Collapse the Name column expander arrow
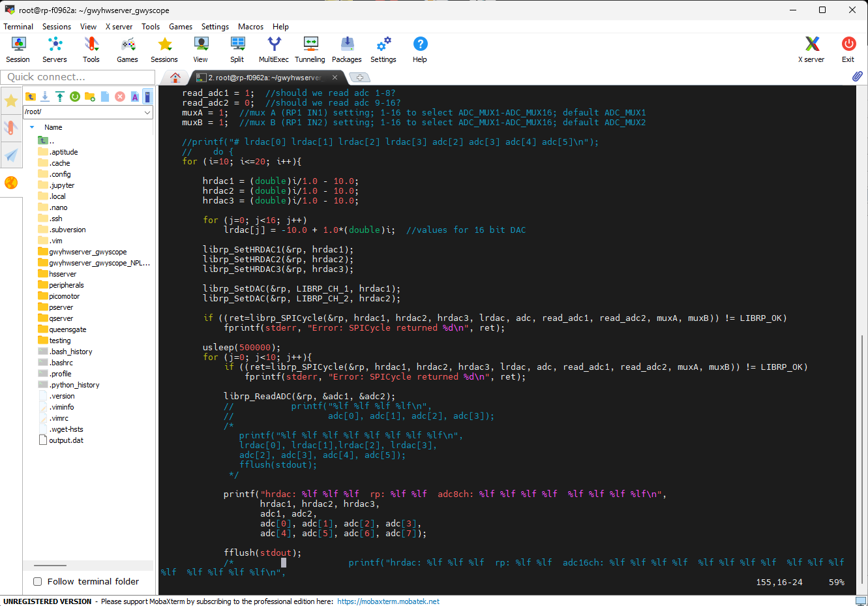The width and height of the screenshot is (868, 606). [32, 127]
